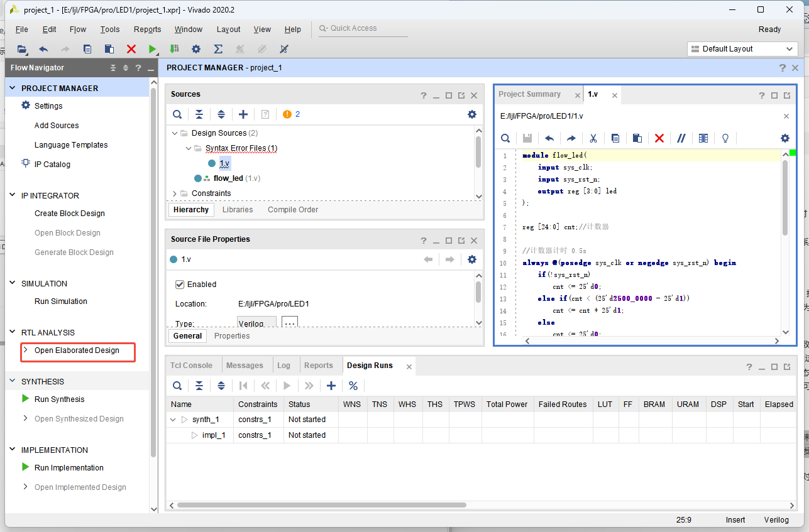Screen dimensions: 809x532
Task: Click Add Sources in Flow Navigator
Action: pos(57,126)
